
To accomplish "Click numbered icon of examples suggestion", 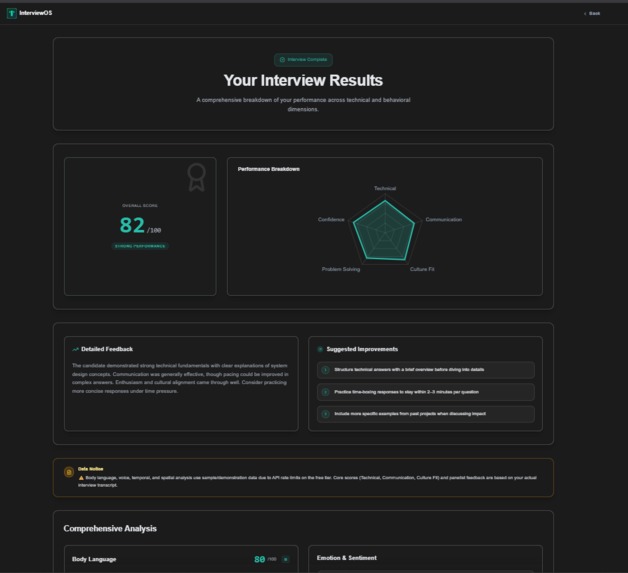I will click(325, 414).
